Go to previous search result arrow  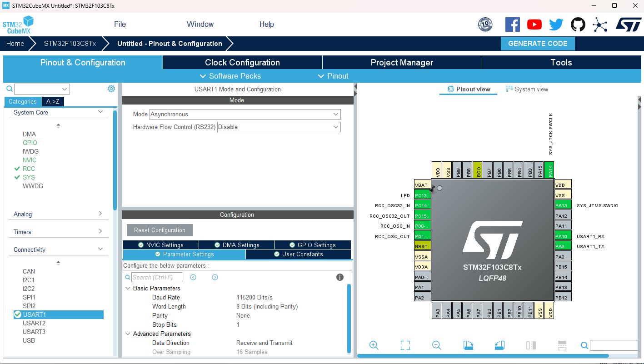[193, 277]
